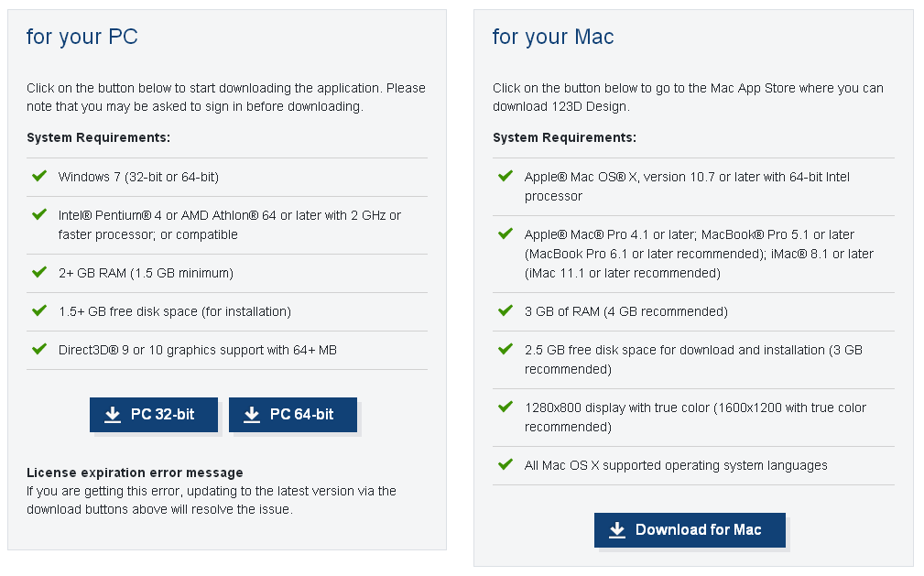Click the checkmark next to 1.5+ GB disk space
This screenshot has width=924, height=576.
[x=39, y=310]
